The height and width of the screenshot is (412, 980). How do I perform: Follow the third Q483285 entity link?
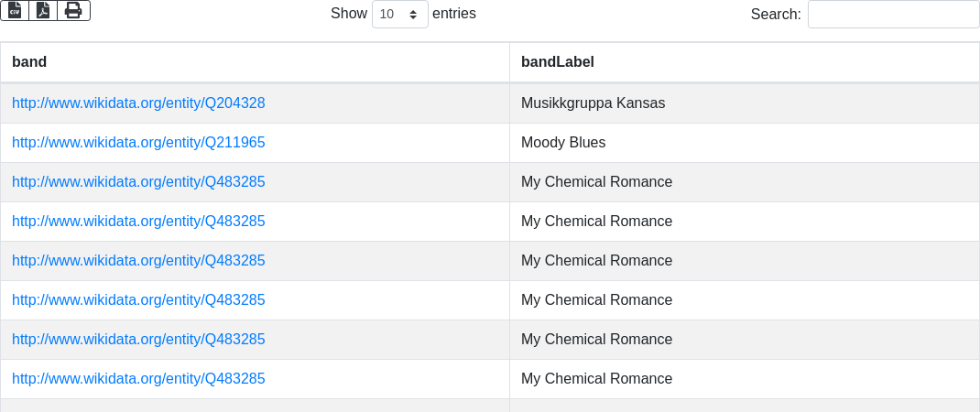coord(138,261)
